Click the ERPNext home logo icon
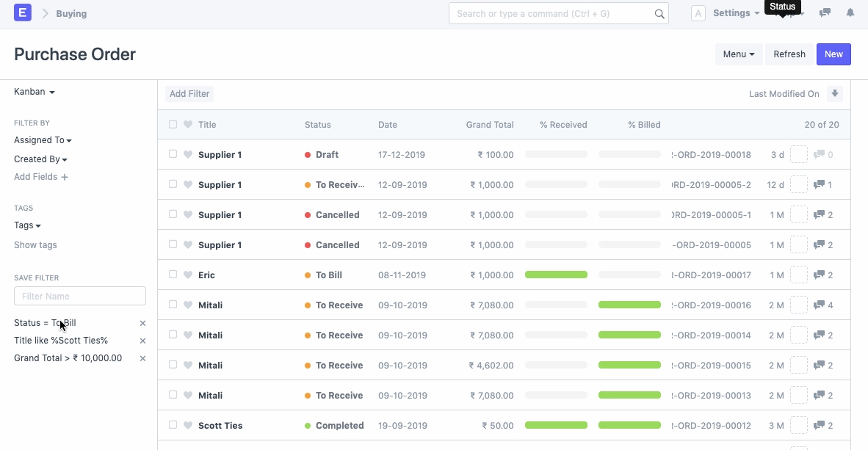 point(23,12)
